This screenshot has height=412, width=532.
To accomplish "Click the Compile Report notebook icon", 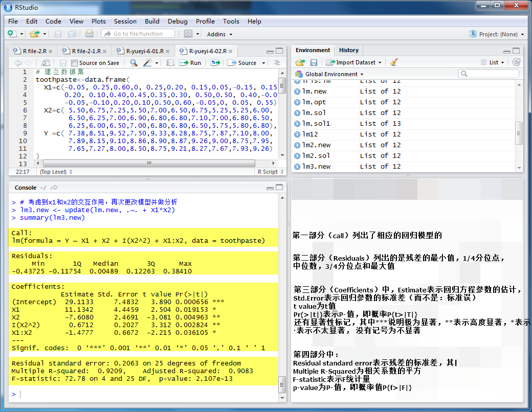I will 170,63.
